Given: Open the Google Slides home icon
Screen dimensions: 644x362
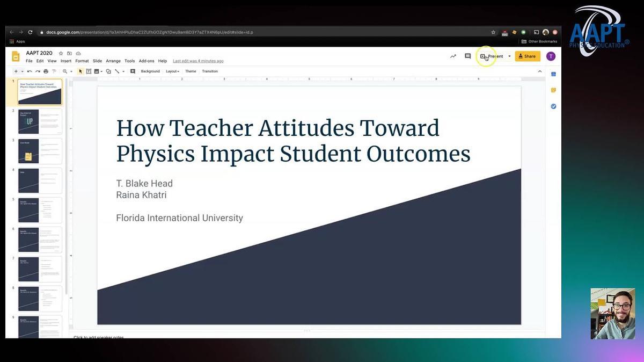Looking at the screenshot, I should click(16, 56).
